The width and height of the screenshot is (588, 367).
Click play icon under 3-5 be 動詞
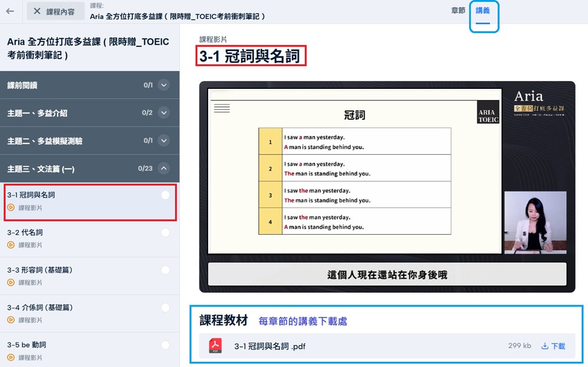(11, 358)
